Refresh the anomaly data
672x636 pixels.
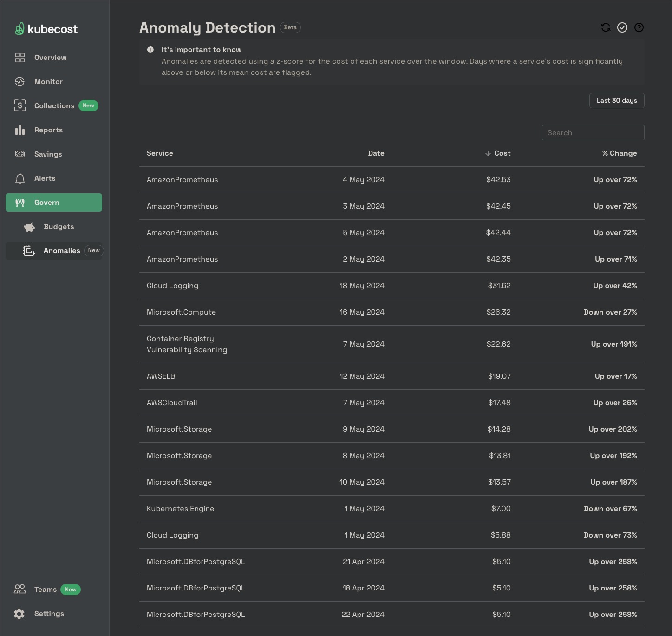click(x=606, y=27)
